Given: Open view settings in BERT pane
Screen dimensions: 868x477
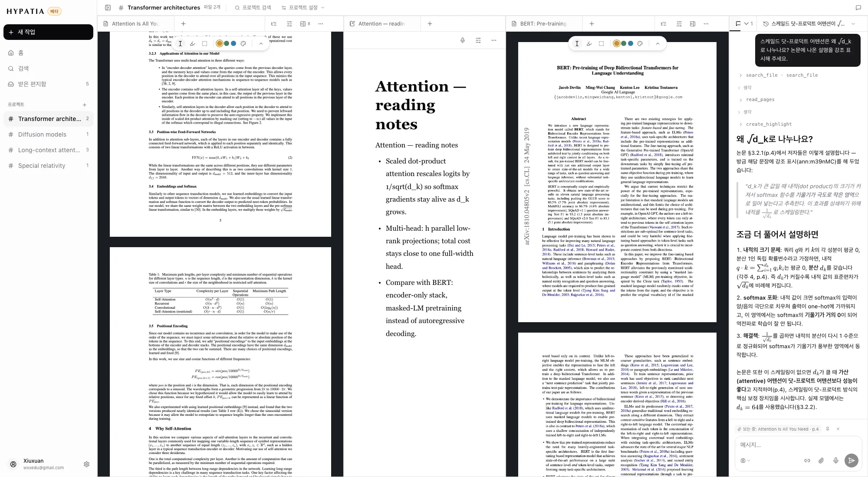Looking at the screenshot, I should (x=679, y=24).
